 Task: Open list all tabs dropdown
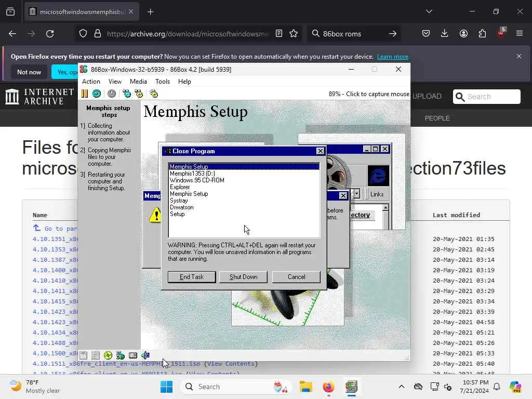point(429,11)
